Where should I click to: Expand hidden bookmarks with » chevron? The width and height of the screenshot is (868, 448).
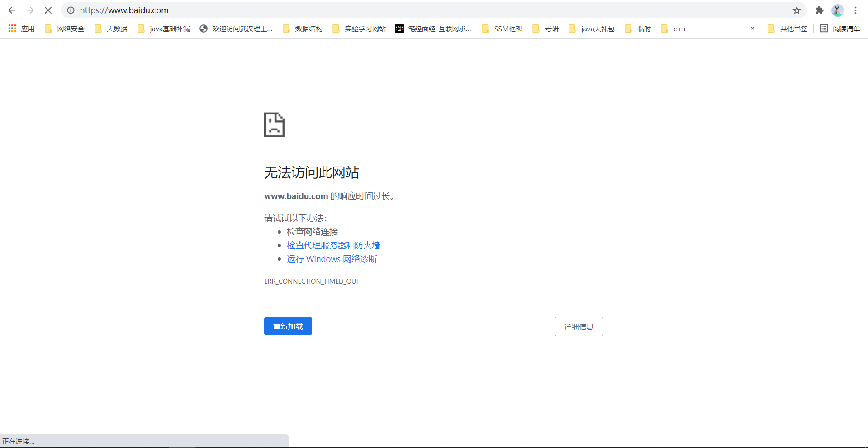[x=753, y=28]
